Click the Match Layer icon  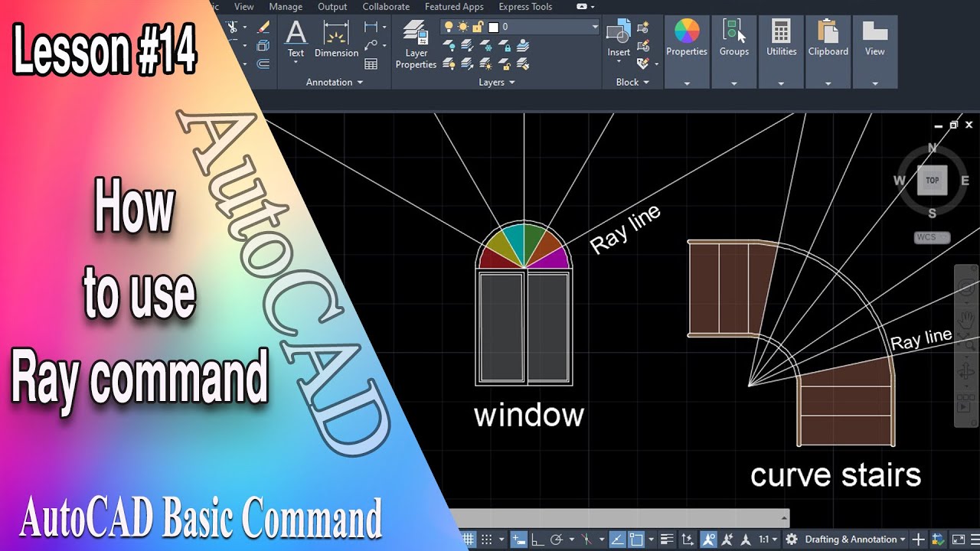(523, 63)
